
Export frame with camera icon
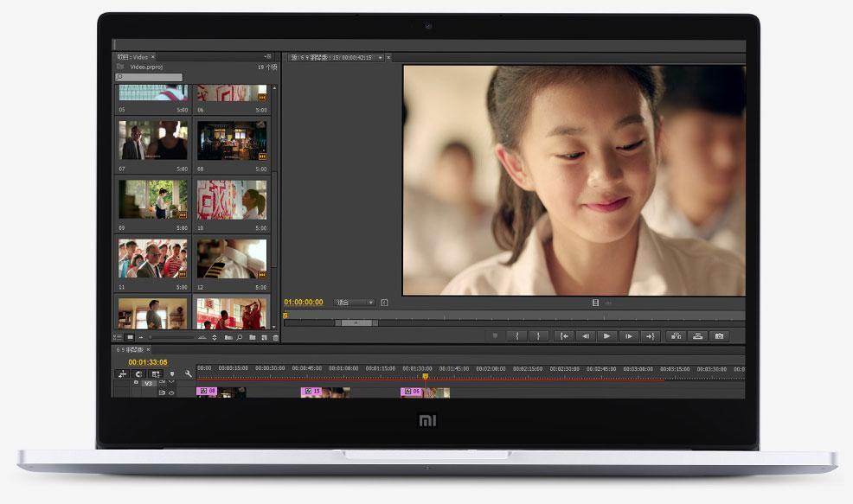click(719, 336)
